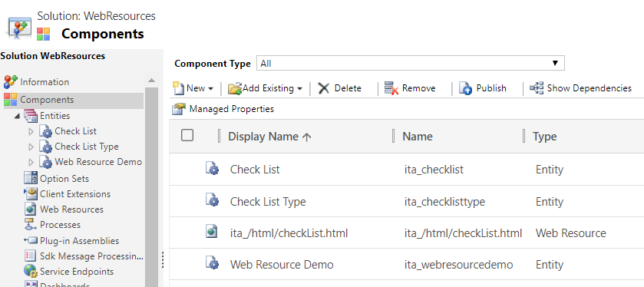This screenshot has height=287, width=644.
Task: Open Managed Properties
Action: click(x=223, y=109)
